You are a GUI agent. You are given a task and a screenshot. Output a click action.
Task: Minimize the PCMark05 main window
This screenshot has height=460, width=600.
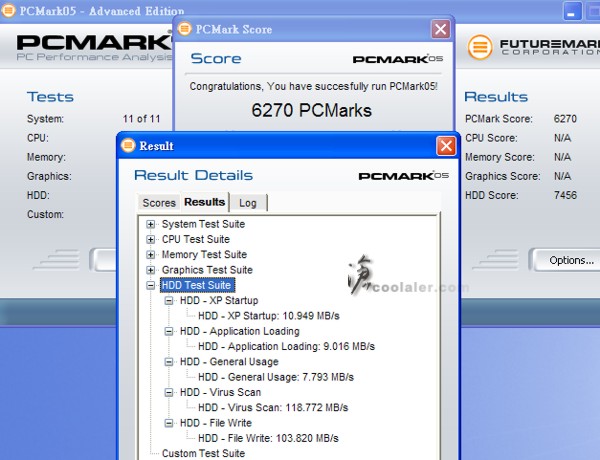(572, 11)
